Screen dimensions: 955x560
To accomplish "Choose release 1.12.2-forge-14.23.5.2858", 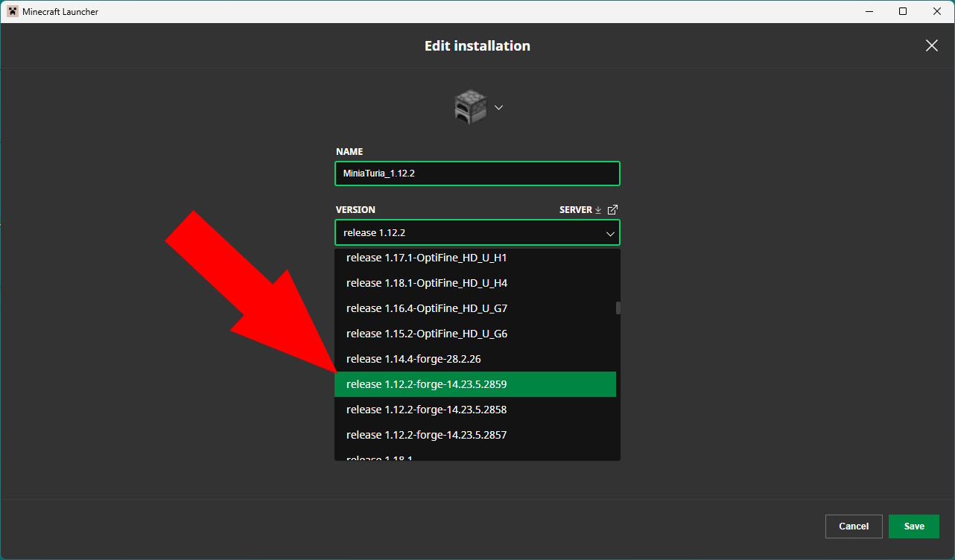I will [x=475, y=410].
